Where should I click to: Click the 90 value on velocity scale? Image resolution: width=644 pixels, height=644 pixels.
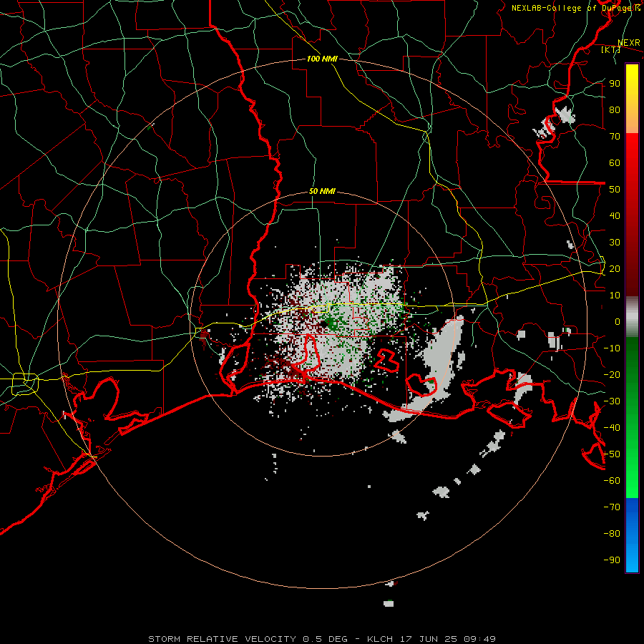pyautogui.click(x=615, y=84)
